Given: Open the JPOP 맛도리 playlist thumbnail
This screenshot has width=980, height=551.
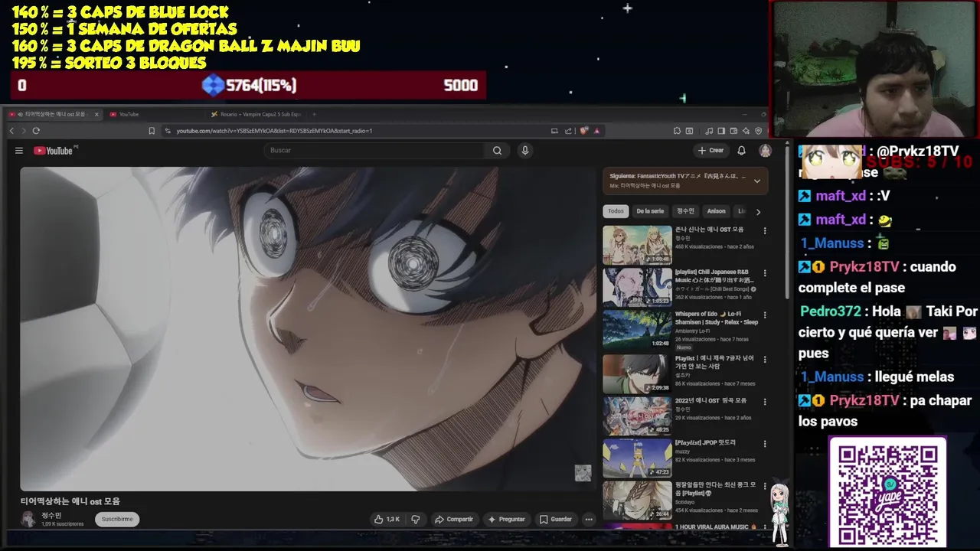Looking at the screenshot, I should 637,458.
